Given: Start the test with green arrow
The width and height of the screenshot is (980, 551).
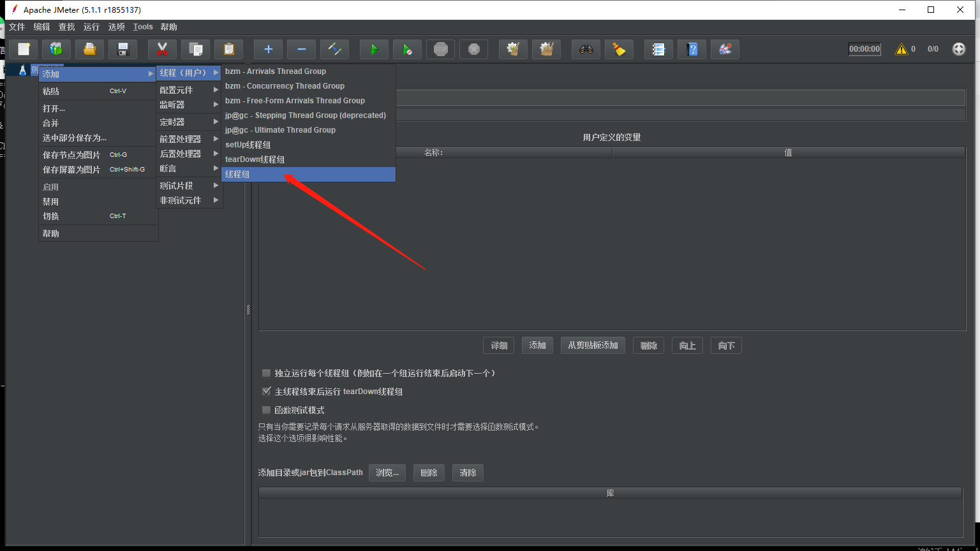Looking at the screenshot, I should [x=375, y=49].
